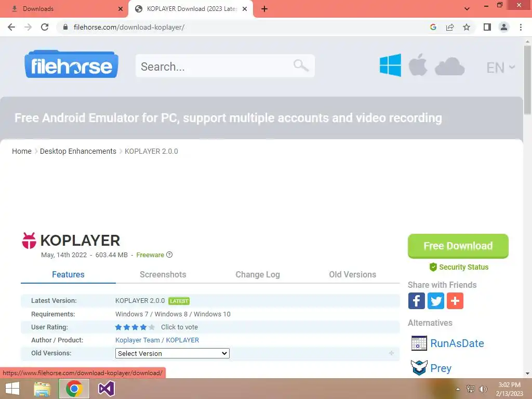Click the page vertical scrollbar thumb

click(527, 79)
